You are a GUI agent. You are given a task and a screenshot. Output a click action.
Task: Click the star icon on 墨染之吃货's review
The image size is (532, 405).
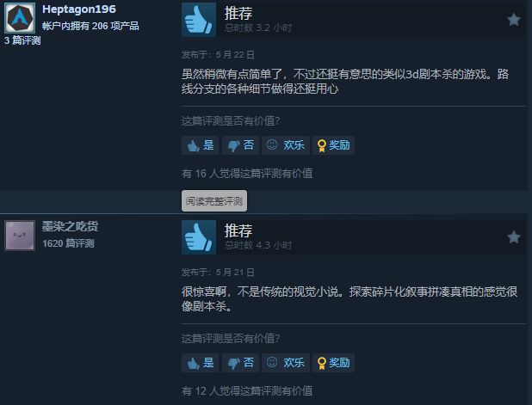pos(514,237)
